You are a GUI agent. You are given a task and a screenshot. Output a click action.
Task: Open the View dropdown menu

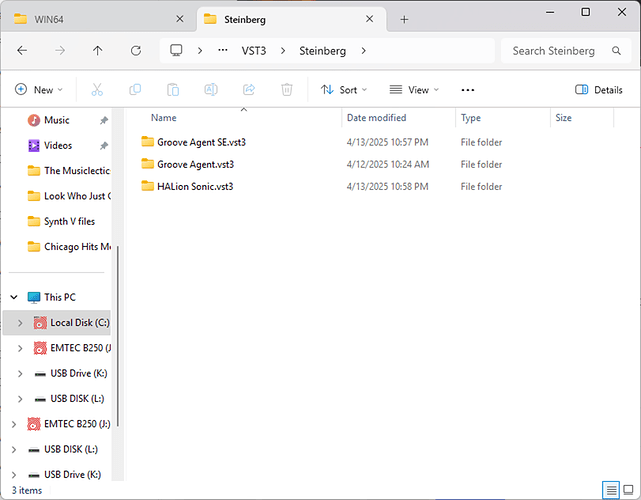414,90
